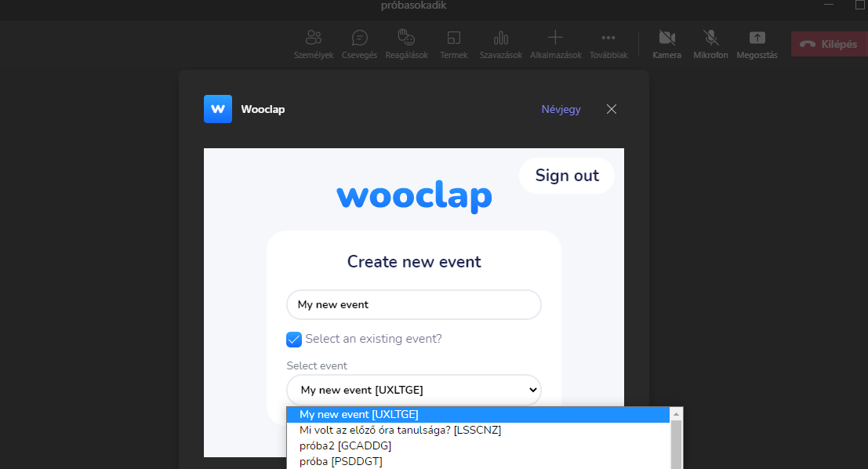Click the próbasokadik window title
This screenshot has width=868, height=469.
click(x=413, y=5)
